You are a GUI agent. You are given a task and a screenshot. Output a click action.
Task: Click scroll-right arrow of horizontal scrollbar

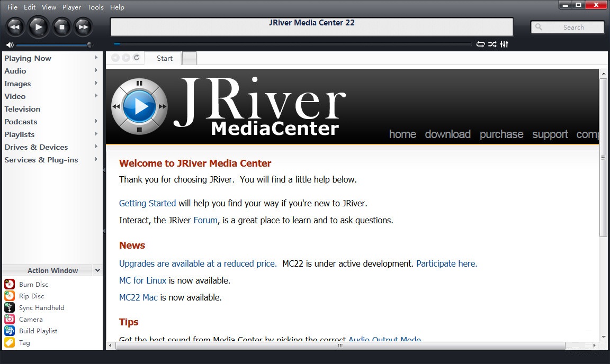point(594,345)
